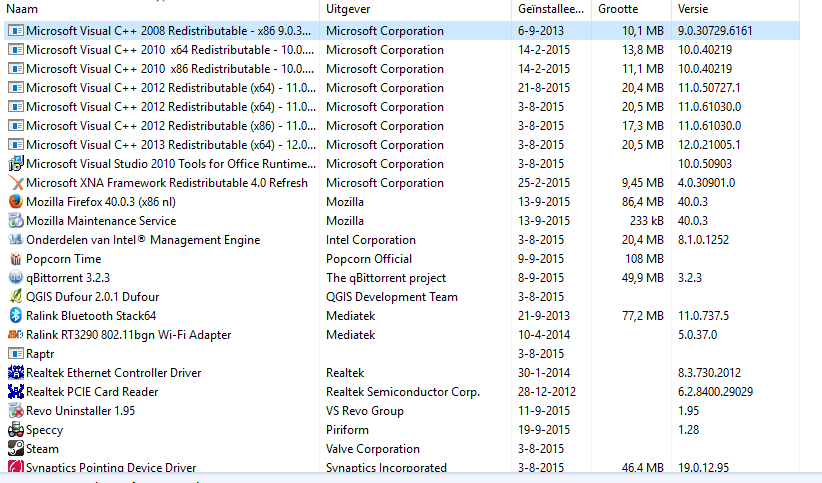Click the Synaptics Pointing Device Driver icon
Image resolution: width=822 pixels, height=483 pixels.
[x=16, y=467]
